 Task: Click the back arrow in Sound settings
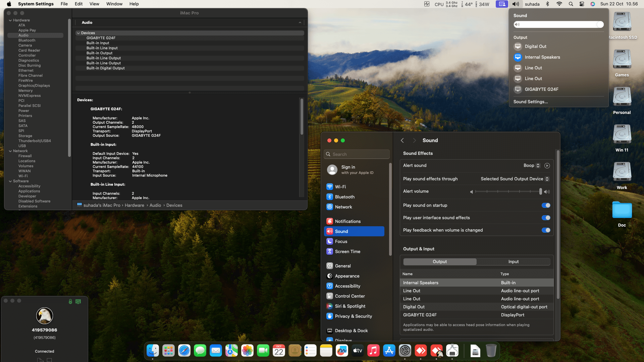[x=402, y=140]
